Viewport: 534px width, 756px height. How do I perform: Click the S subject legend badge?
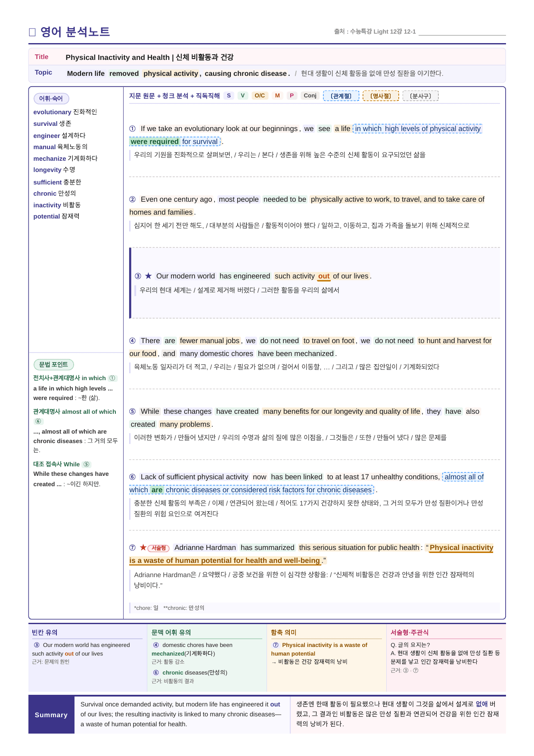229,96
